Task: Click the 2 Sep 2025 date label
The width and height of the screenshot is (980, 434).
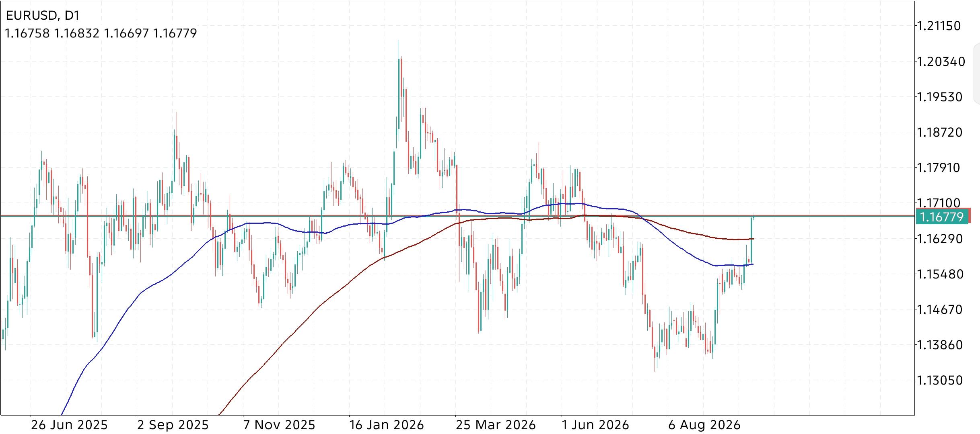Action: (x=173, y=425)
